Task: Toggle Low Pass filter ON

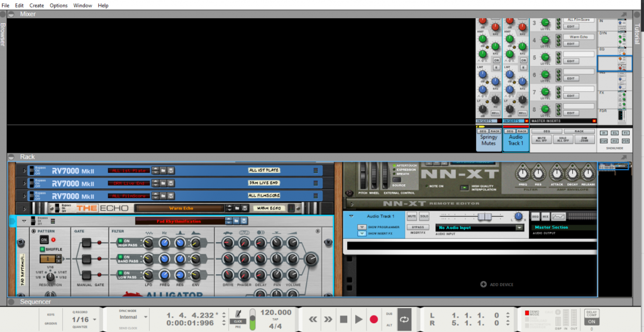Action: (121, 274)
